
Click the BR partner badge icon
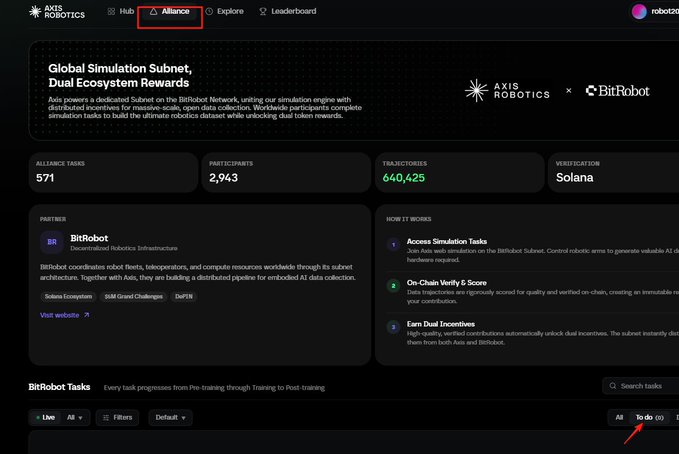coord(52,242)
